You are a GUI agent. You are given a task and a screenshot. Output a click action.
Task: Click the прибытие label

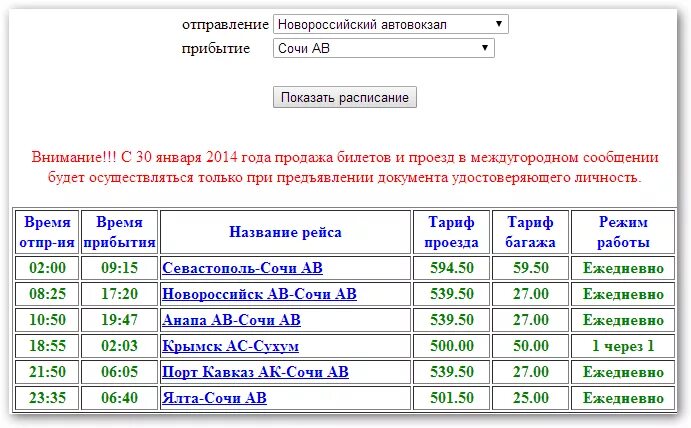tap(216, 48)
